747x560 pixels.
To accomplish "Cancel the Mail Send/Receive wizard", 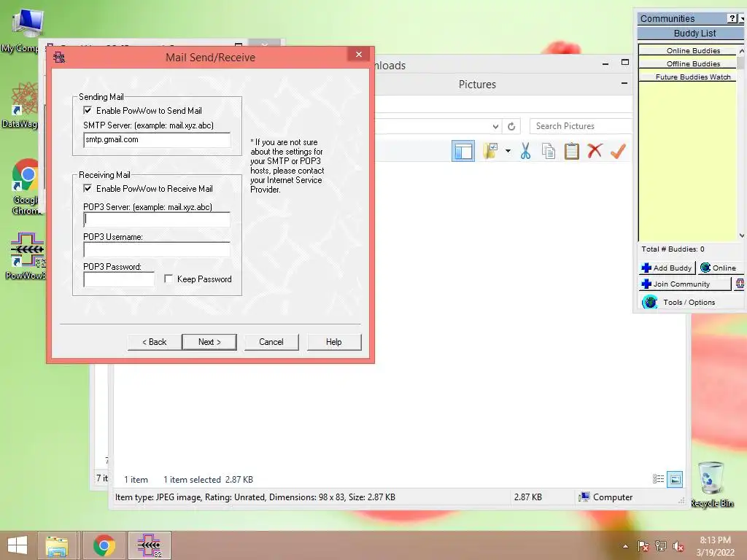I will click(x=271, y=342).
